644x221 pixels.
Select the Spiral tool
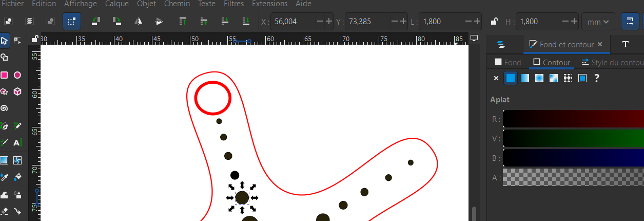coord(4,108)
